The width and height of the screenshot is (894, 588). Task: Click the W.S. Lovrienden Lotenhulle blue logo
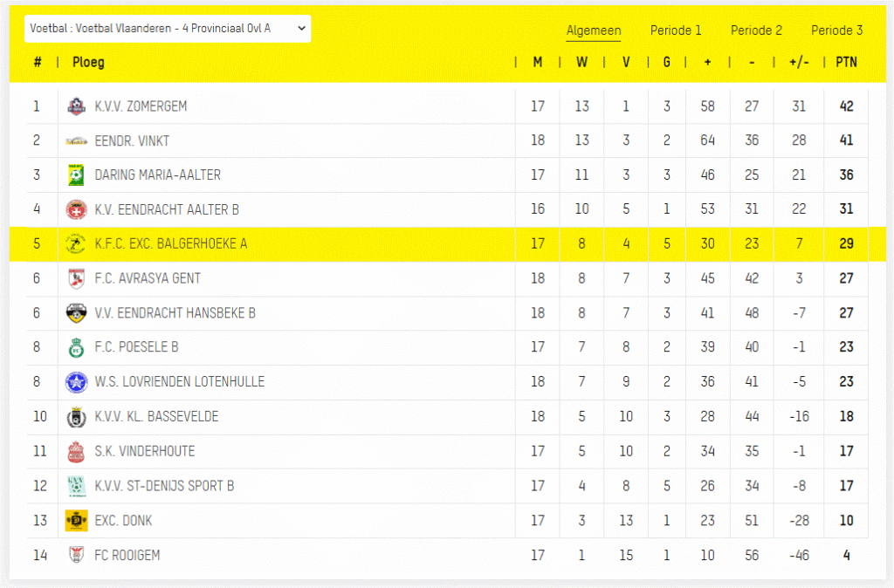(x=77, y=382)
